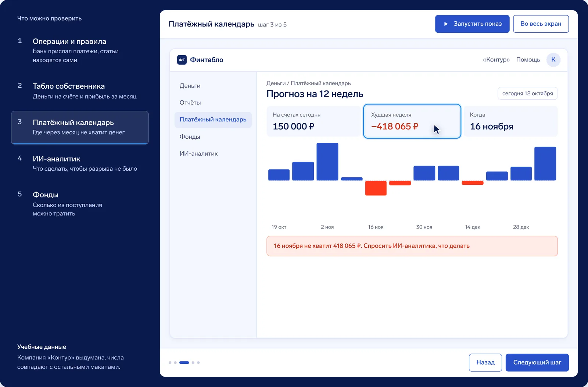Go to step 2 Табло собственника
Screen dimensions: 588x387
80,91
